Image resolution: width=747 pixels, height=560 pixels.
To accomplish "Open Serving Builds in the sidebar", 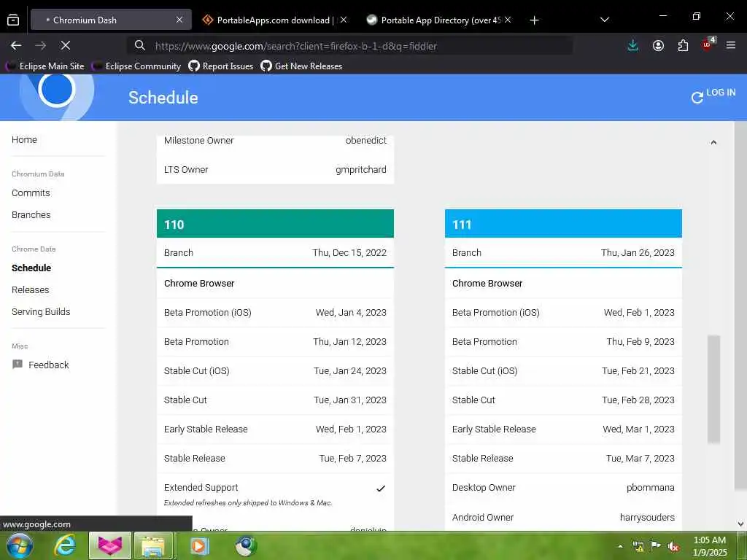I will 41,312.
